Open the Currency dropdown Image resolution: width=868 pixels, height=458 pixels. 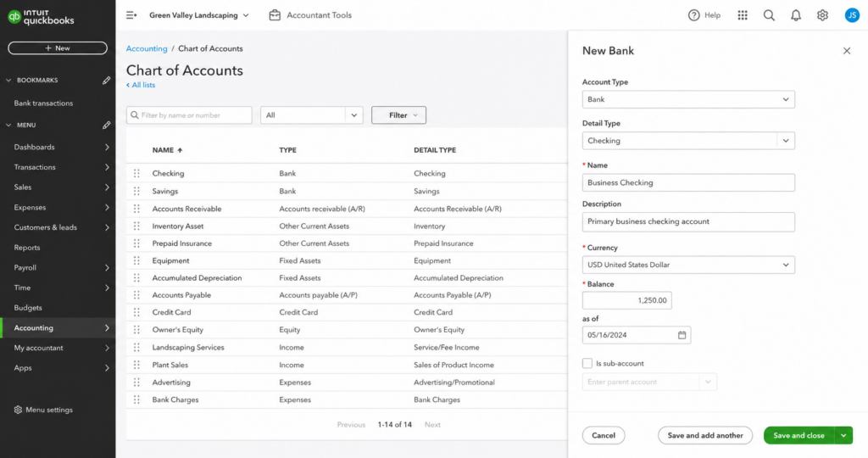coord(688,265)
